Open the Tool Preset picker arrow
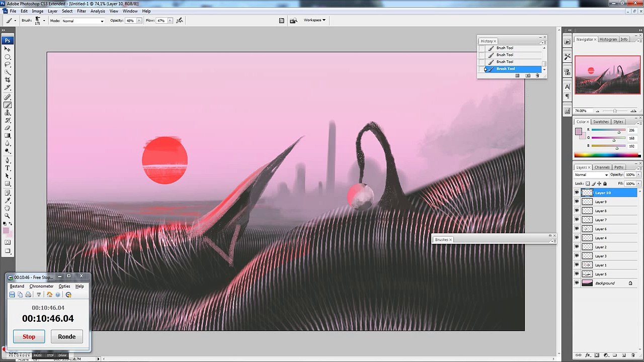The height and width of the screenshot is (362, 644). click(x=15, y=21)
